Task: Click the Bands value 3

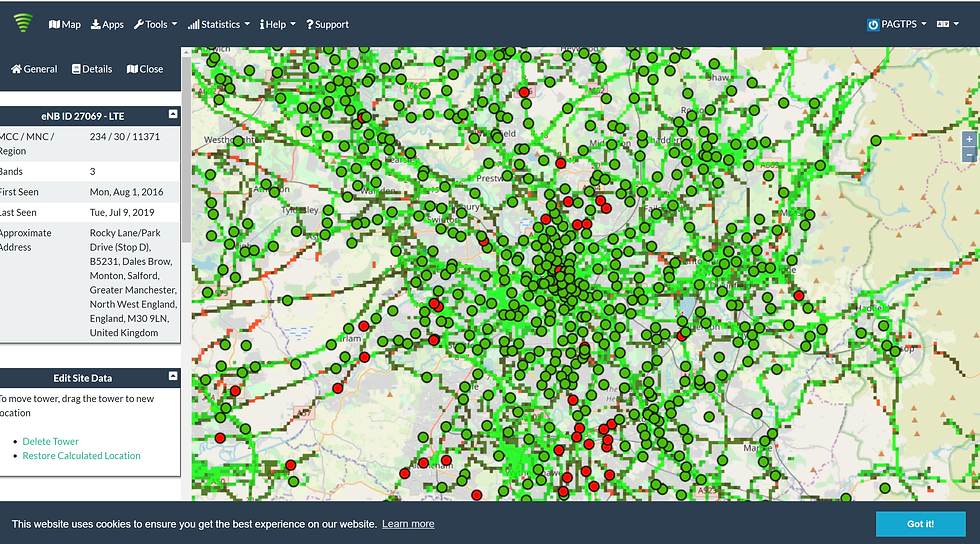Action: (x=92, y=171)
